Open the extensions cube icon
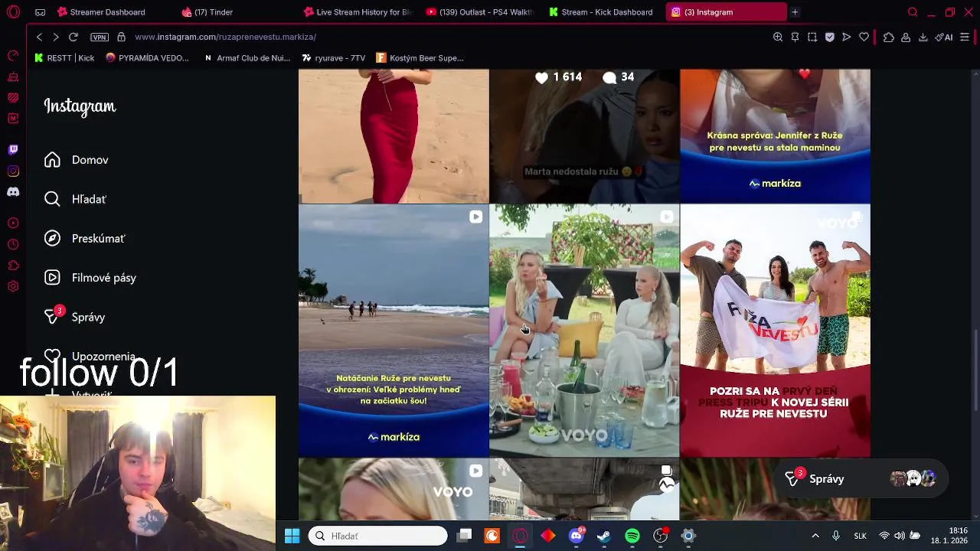 coord(888,37)
